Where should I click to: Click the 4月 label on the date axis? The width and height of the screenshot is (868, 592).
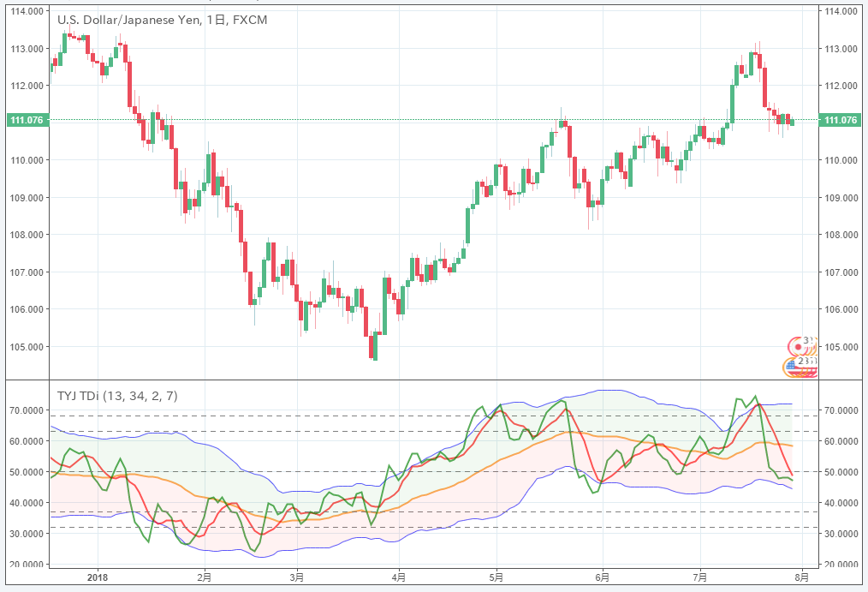(x=399, y=577)
